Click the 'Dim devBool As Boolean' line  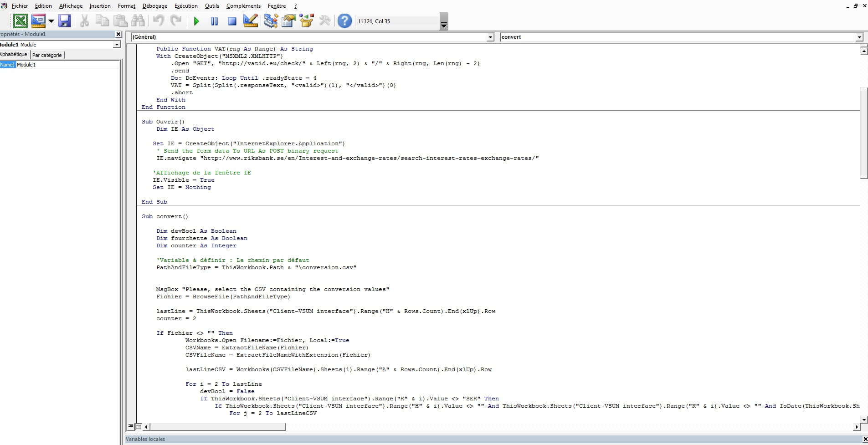pos(196,231)
